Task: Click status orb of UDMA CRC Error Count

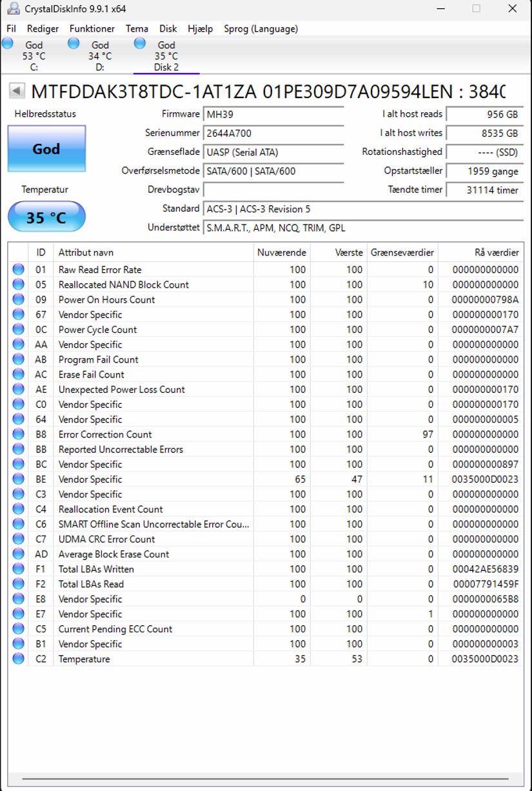Action: pyautogui.click(x=18, y=539)
